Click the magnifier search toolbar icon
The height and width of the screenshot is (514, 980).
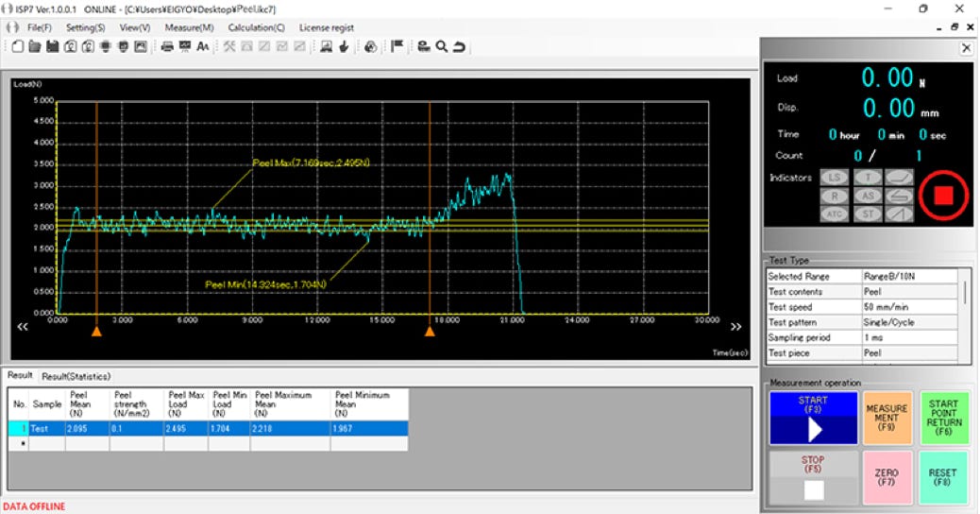point(441,46)
